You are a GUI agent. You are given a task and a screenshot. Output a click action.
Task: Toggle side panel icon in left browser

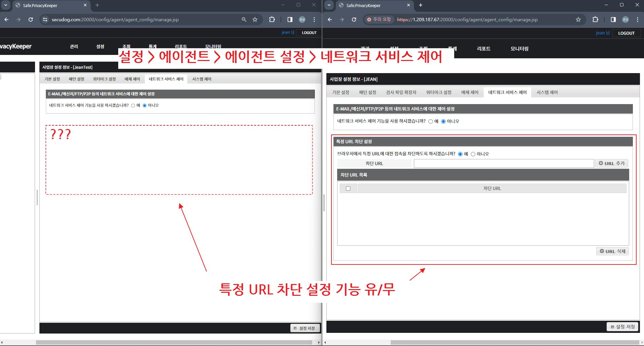pyautogui.click(x=290, y=20)
